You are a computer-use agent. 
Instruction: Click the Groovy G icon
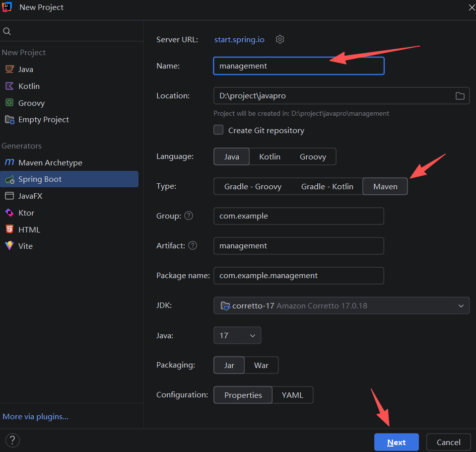(9, 103)
